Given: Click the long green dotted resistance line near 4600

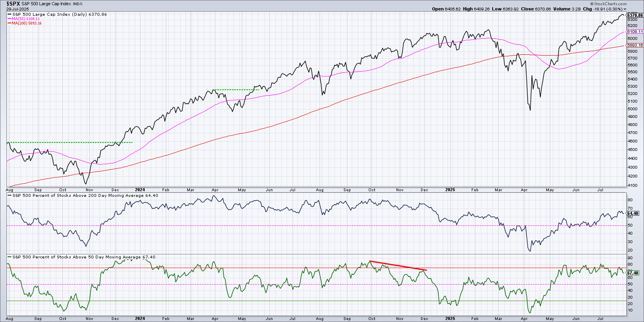Looking at the screenshot, I should [x=69, y=142].
